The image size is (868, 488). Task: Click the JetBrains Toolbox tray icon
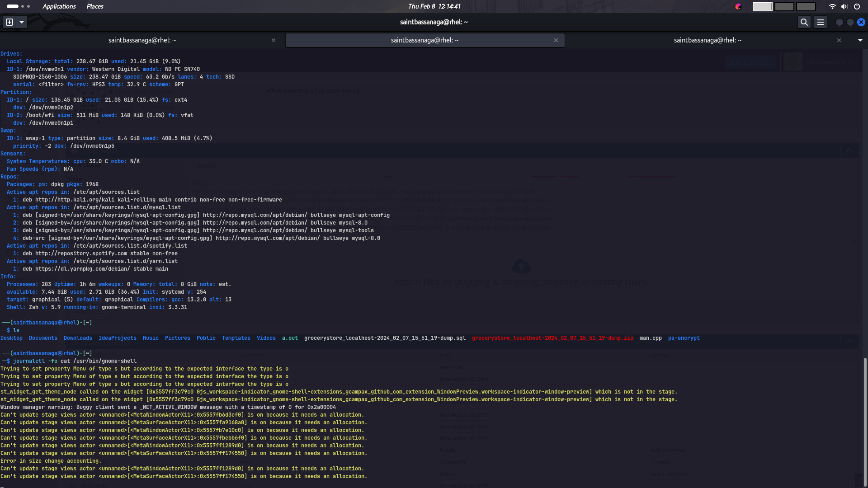pos(738,6)
